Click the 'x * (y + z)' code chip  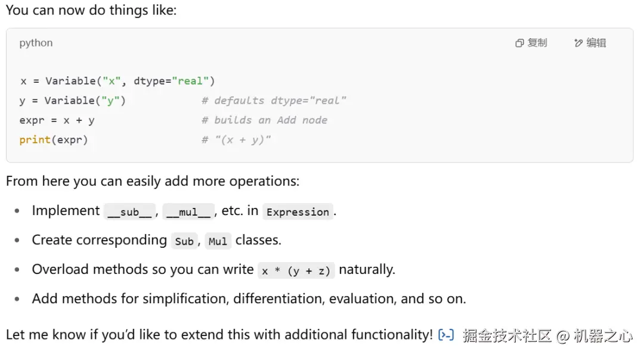click(x=296, y=270)
